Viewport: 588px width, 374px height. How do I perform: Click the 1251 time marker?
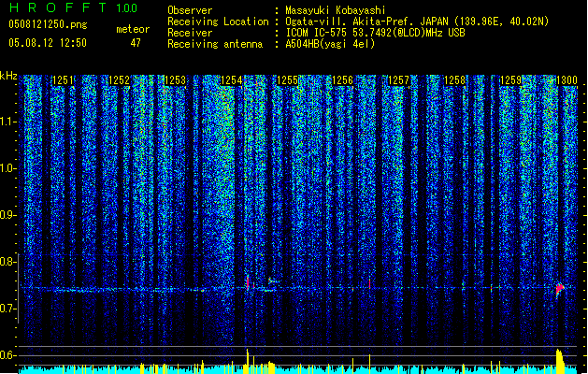tap(63, 80)
